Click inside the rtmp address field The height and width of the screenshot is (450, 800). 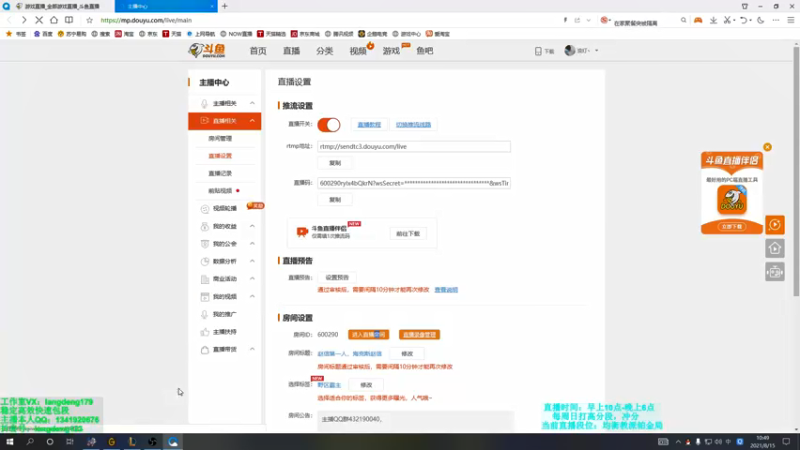point(414,146)
